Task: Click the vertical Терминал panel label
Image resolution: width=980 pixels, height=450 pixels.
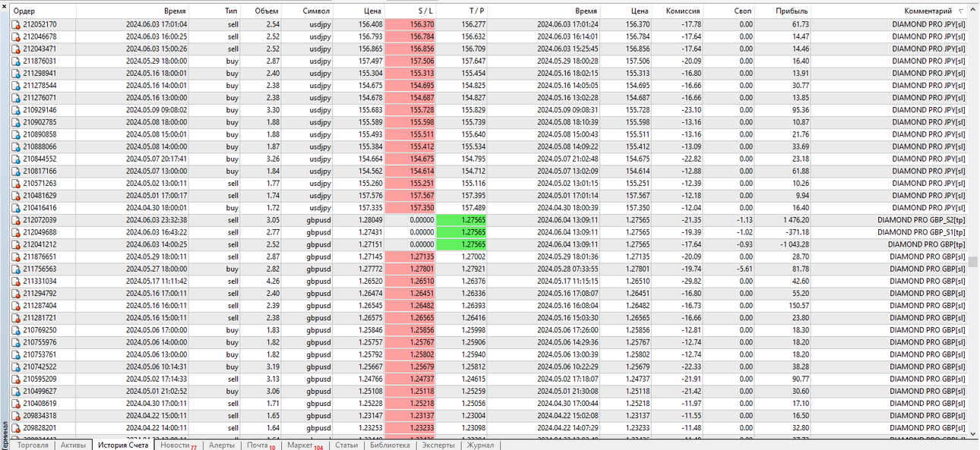Action: tap(5, 436)
